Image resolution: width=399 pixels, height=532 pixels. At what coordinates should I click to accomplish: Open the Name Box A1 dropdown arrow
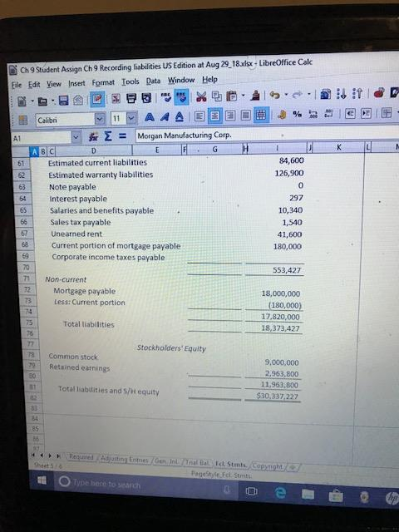coord(76,137)
